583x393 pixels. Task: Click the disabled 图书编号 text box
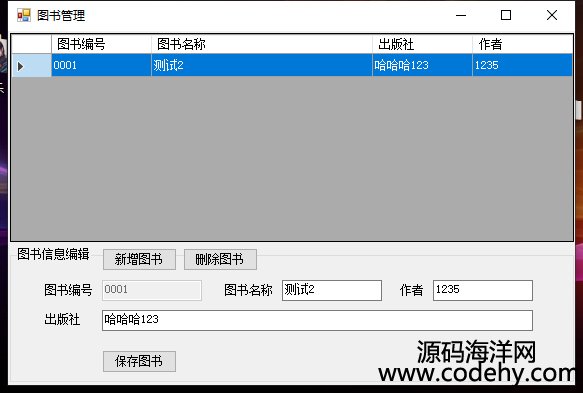click(x=152, y=290)
